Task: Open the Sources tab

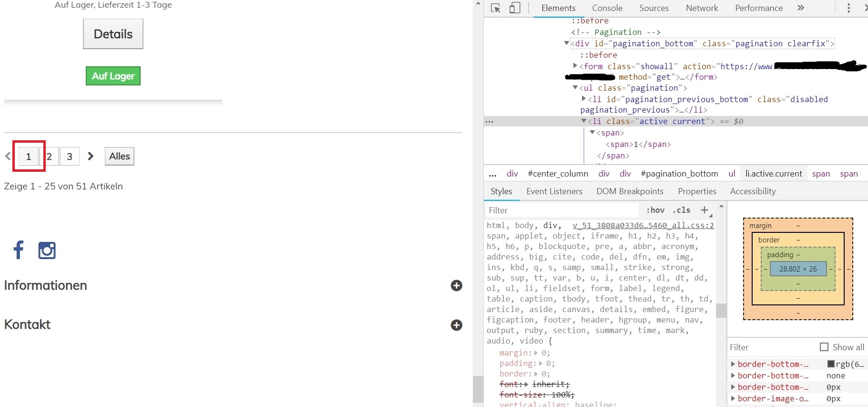Action: tap(654, 8)
